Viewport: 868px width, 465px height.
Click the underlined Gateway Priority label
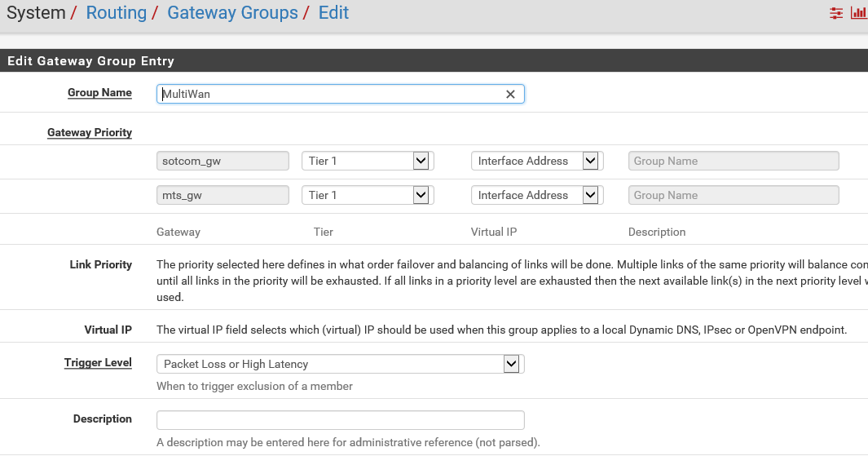click(x=90, y=132)
